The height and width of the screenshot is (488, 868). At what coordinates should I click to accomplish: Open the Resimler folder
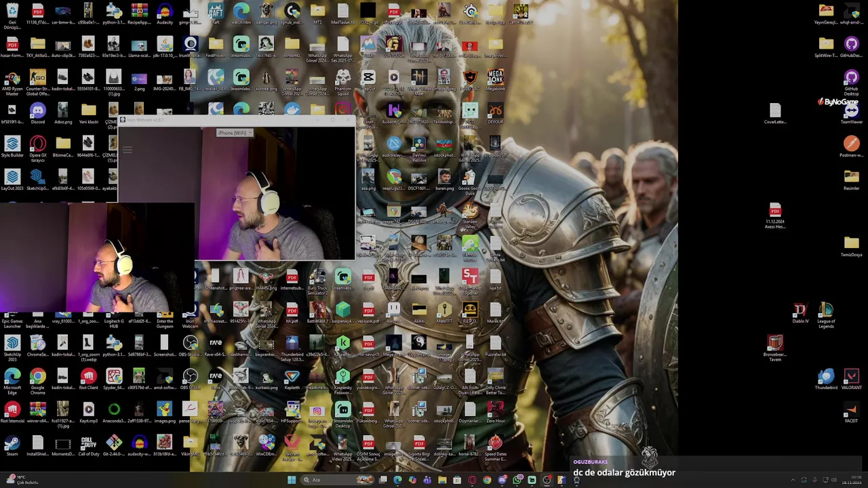(851, 180)
